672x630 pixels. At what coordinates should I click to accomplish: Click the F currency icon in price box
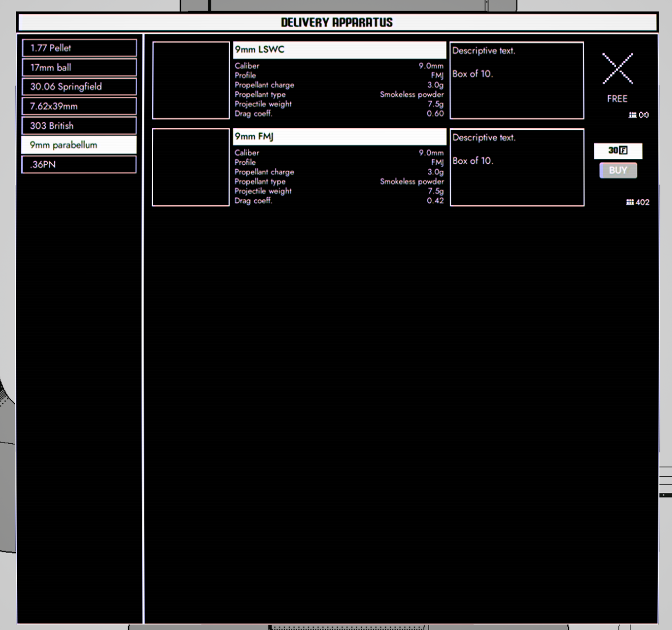[624, 150]
